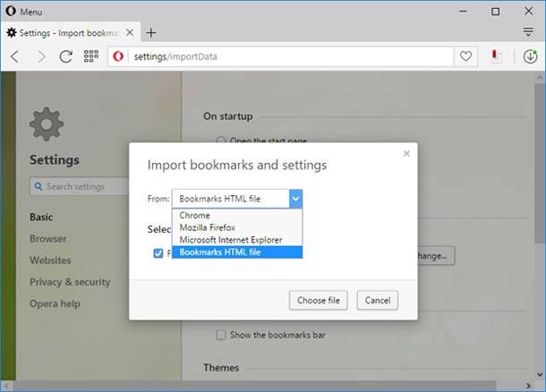Image resolution: width=546 pixels, height=392 pixels.
Task: Click the horizontal scrollbar right arrow
Action: click(529, 386)
